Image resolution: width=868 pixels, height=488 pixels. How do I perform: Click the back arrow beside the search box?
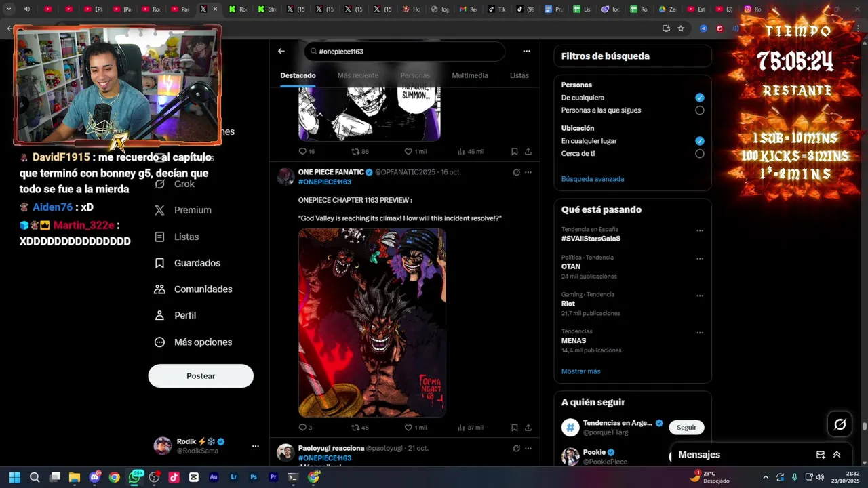[x=281, y=51]
